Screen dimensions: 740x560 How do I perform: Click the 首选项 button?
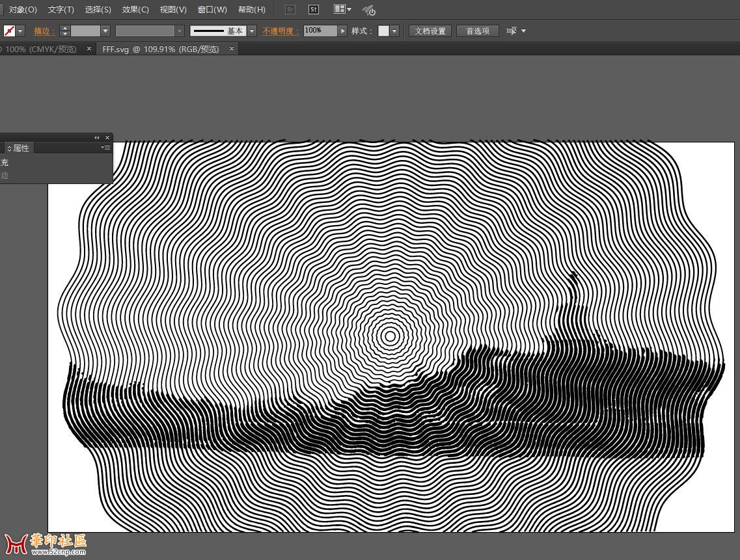tap(477, 31)
